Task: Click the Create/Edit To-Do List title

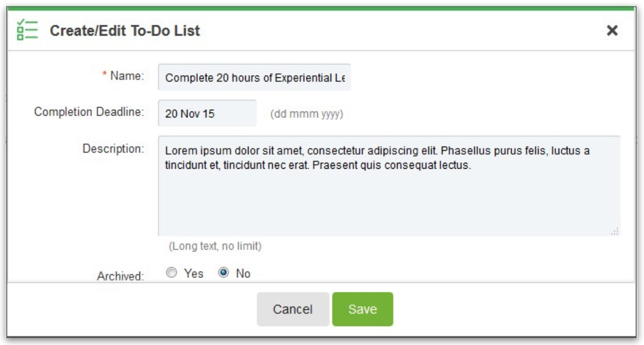Action: 125,31
